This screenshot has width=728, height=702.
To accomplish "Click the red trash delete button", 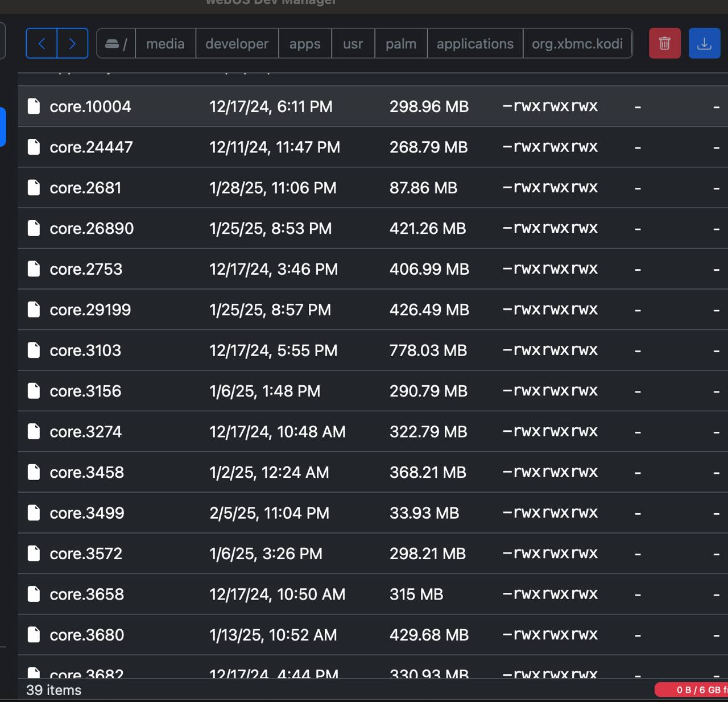I will tap(664, 43).
